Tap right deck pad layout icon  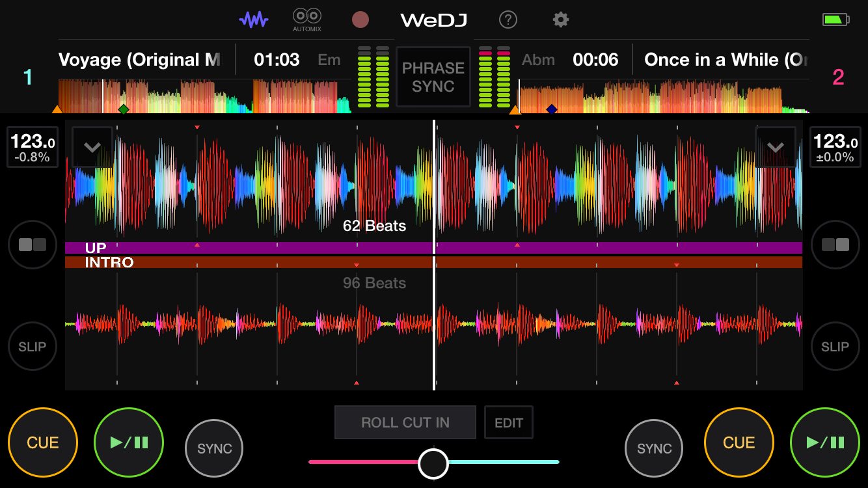tap(835, 245)
